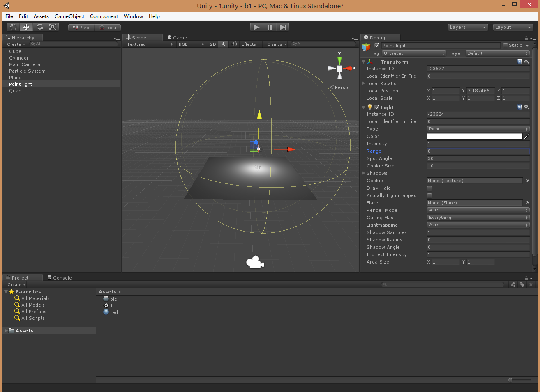Click the yellow Y-axis move arrow

259,115
